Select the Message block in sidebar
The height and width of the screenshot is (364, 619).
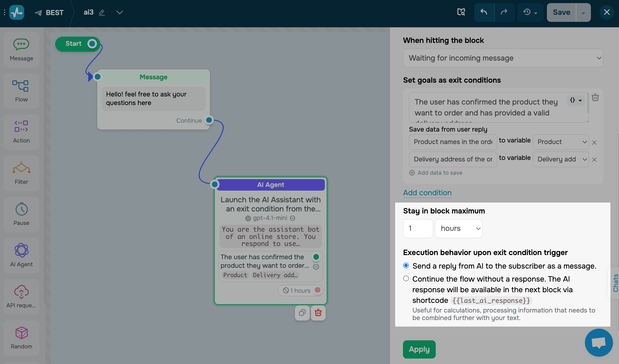click(21, 49)
